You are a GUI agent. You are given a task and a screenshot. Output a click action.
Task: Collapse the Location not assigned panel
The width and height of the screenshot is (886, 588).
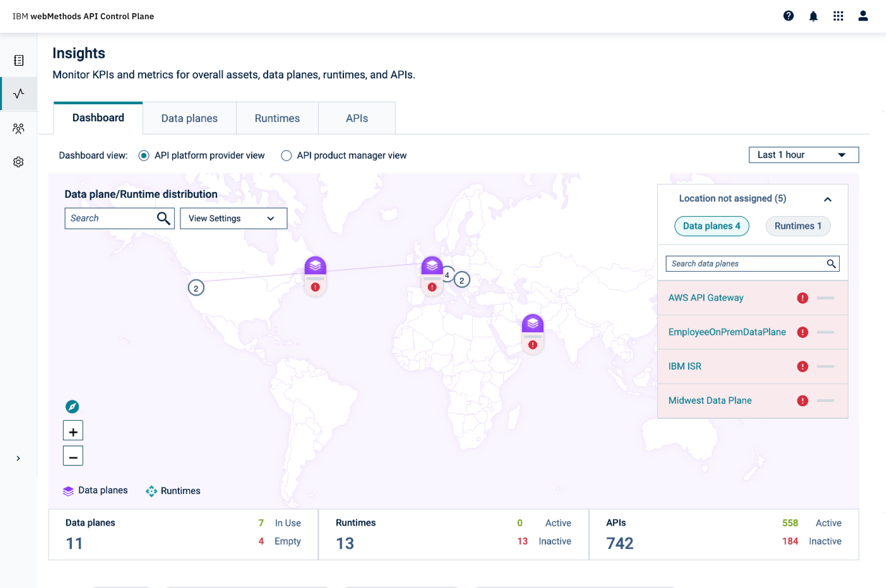coord(827,199)
